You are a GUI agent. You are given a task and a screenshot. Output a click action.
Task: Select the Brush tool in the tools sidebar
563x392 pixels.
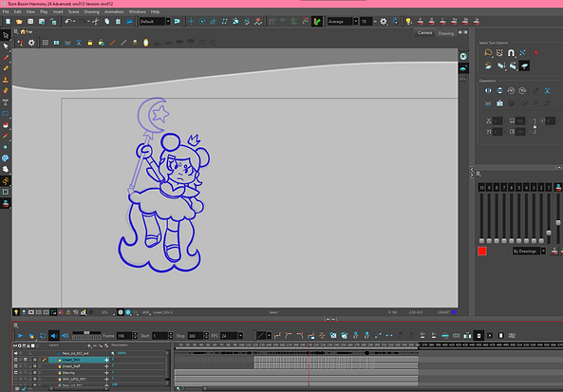click(x=6, y=58)
